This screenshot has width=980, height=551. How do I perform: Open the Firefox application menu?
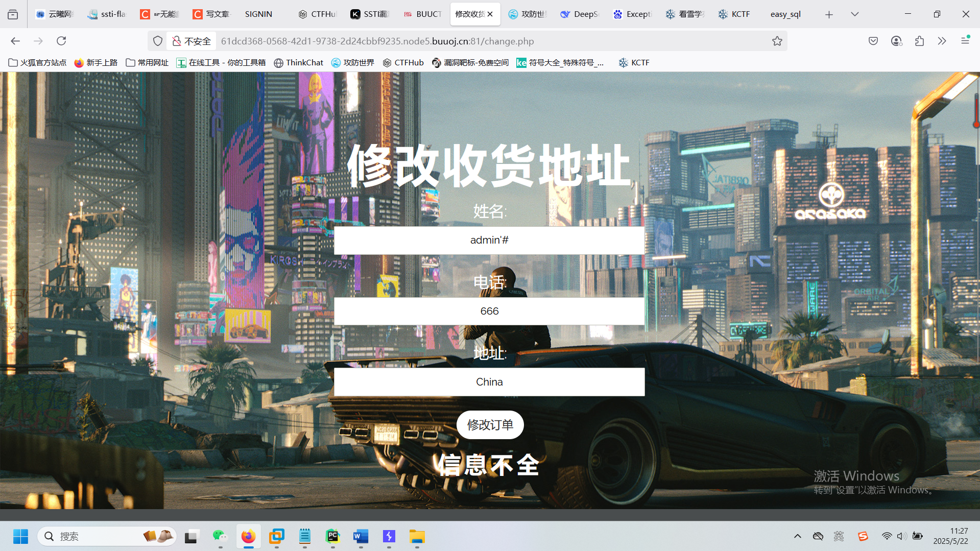[965, 41]
